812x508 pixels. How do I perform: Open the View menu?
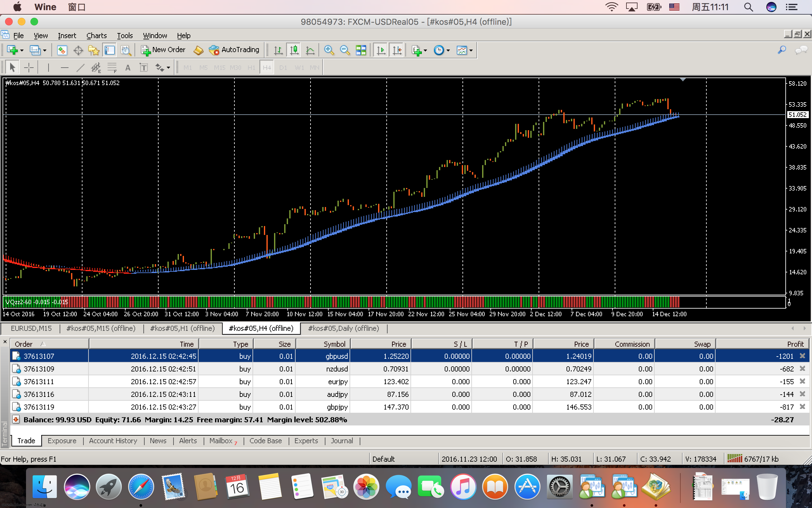pos(41,36)
